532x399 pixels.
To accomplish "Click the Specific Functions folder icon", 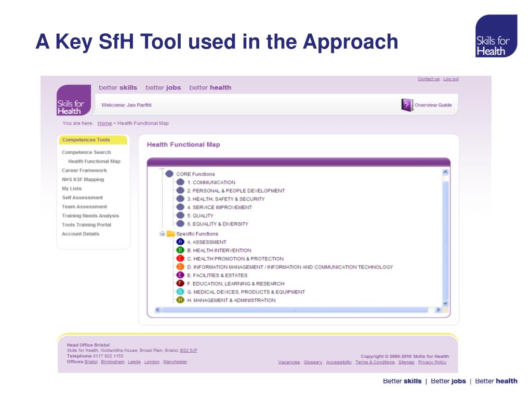I will point(170,234).
